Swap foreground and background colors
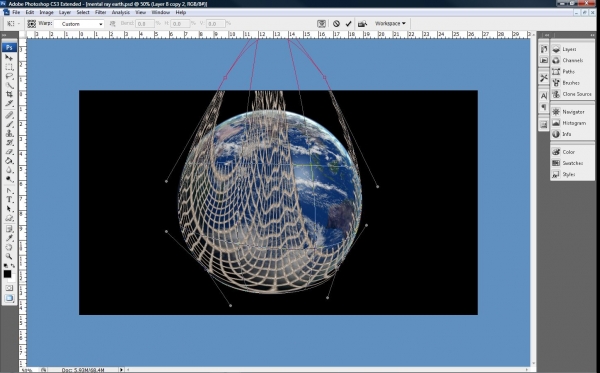This screenshot has height=373, width=600. point(13,265)
